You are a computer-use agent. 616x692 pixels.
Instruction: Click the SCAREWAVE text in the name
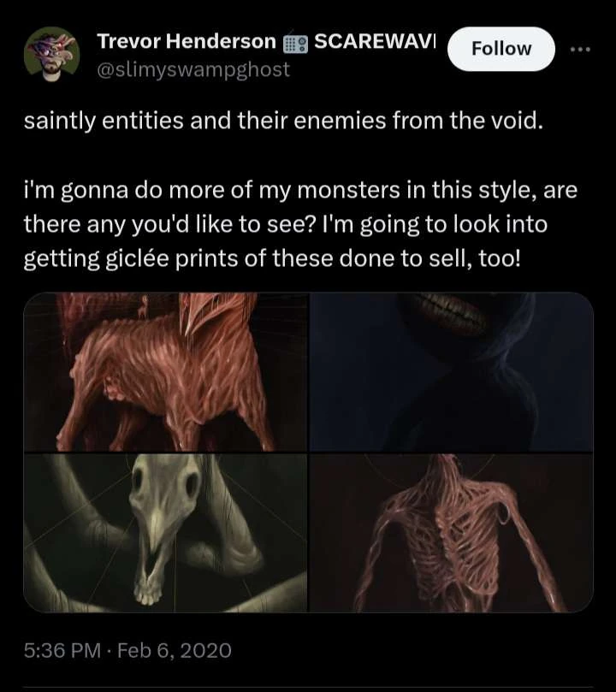[x=375, y=41]
